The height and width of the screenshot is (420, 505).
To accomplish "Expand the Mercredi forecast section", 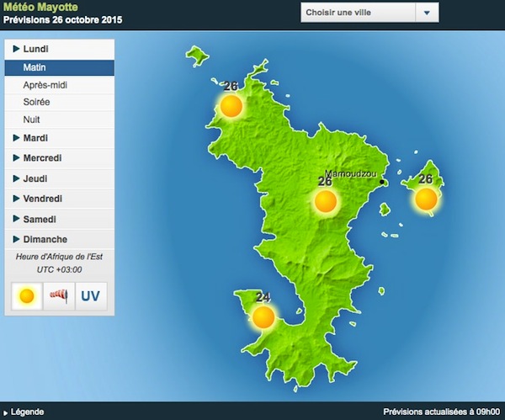I will point(60,158).
